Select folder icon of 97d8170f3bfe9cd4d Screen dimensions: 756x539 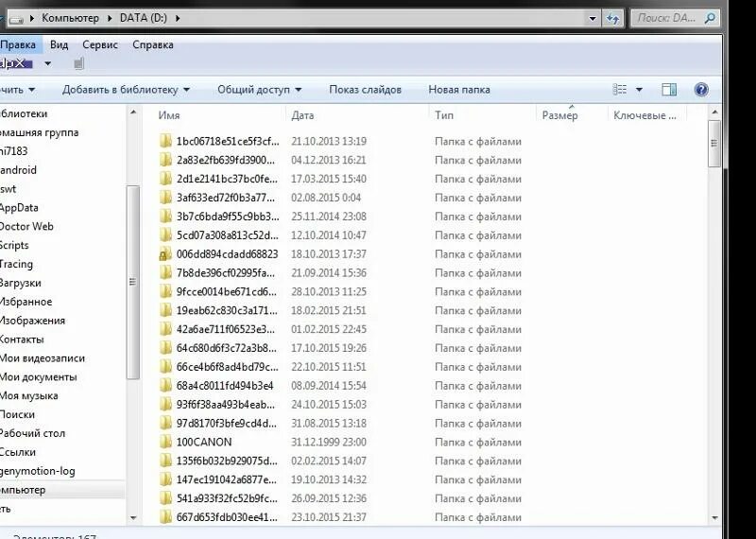[165, 424]
